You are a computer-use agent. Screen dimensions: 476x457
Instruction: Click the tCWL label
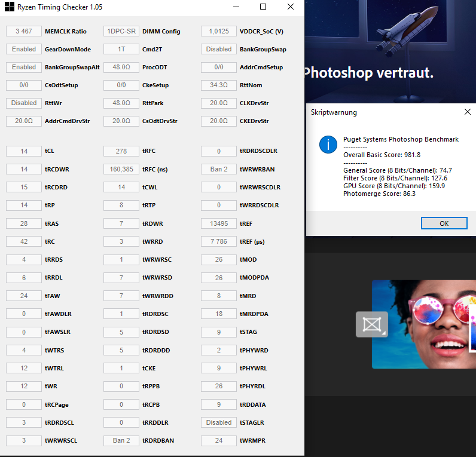click(x=149, y=187)
